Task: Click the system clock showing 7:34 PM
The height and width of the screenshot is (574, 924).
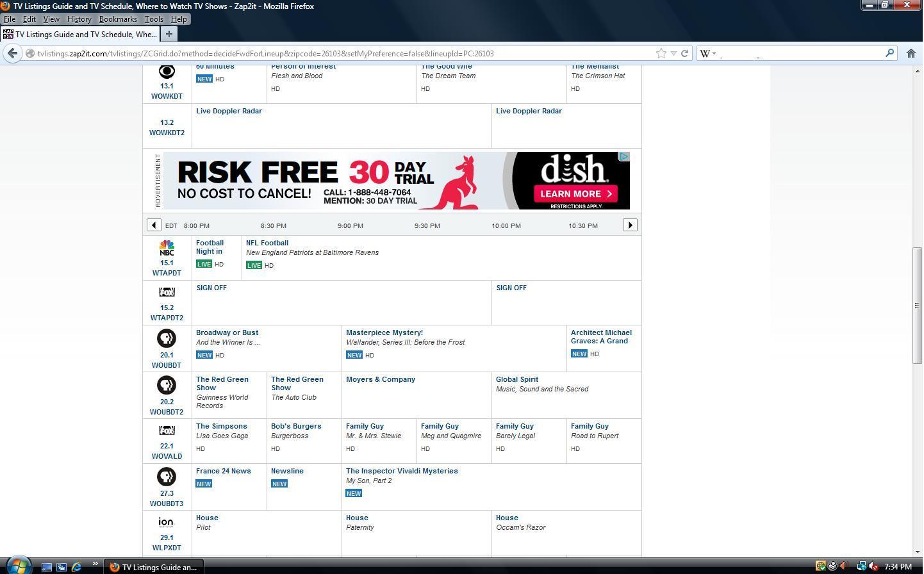Action: [898, 566]
